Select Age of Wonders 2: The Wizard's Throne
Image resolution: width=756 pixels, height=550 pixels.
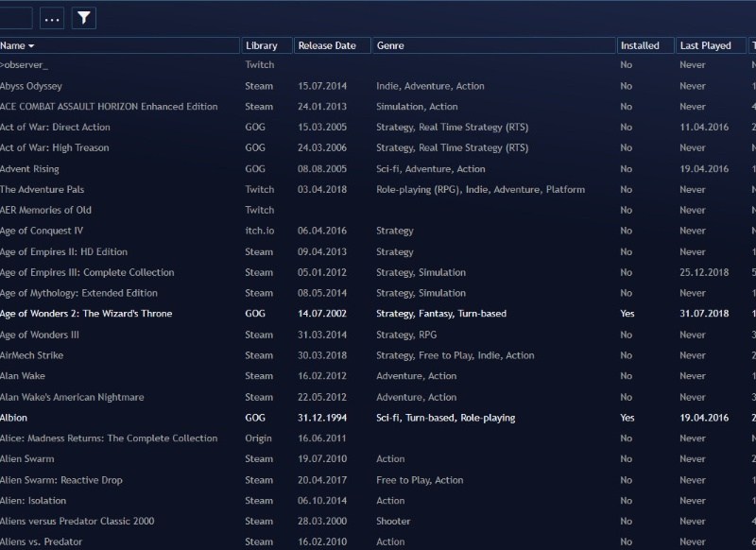click(86, 314)
